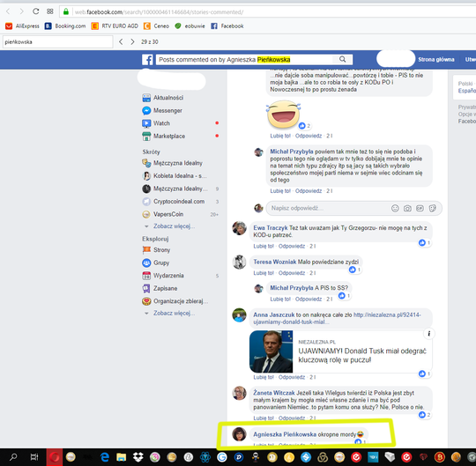Open the RTV EURO AGD bookmark

115,26
